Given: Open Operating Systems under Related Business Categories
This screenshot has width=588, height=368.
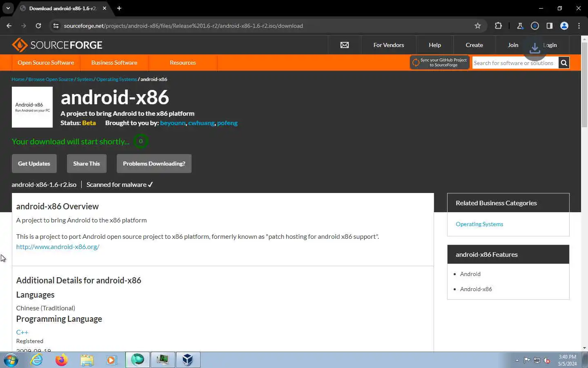Looking at the screenshot, I should coord(479,224).
